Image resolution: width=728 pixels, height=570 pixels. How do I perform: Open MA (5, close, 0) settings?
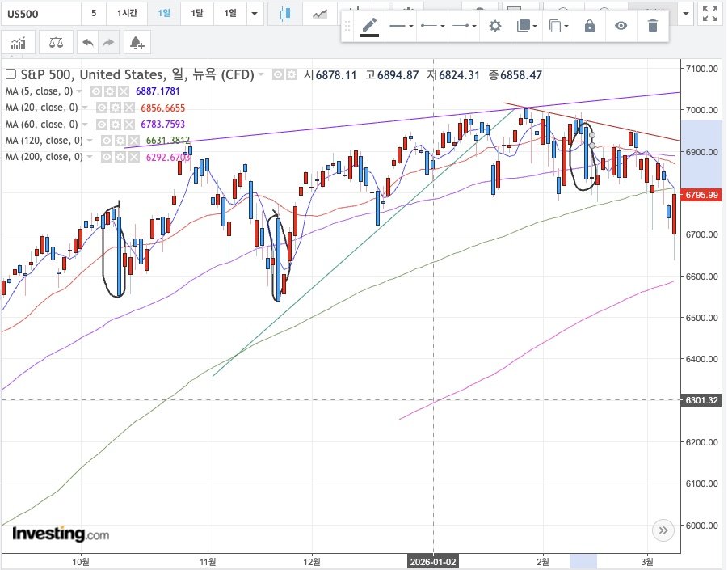click(x=110, y=91)
